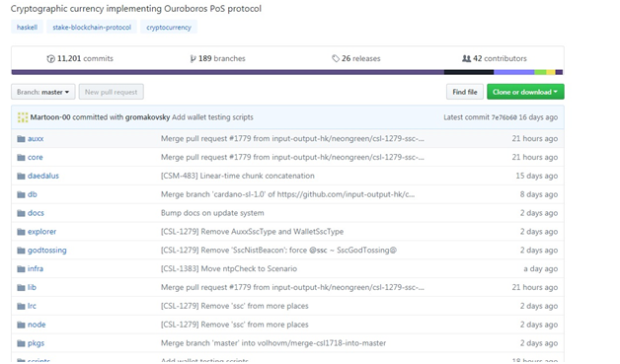Image resolution: width=620 pixels, height=364 pixels.
Task: Open the pkgs directory
Action: point(36,343)
